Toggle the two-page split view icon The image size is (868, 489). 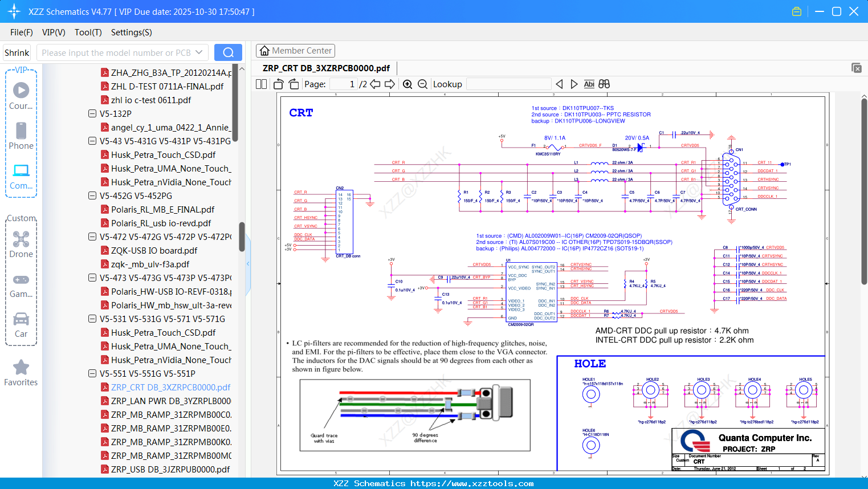262,84
